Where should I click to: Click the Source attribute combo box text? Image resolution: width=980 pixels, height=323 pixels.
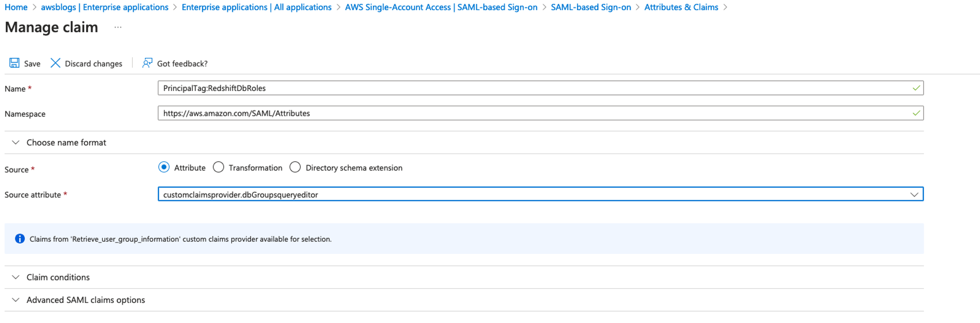[x=240, y=195]
